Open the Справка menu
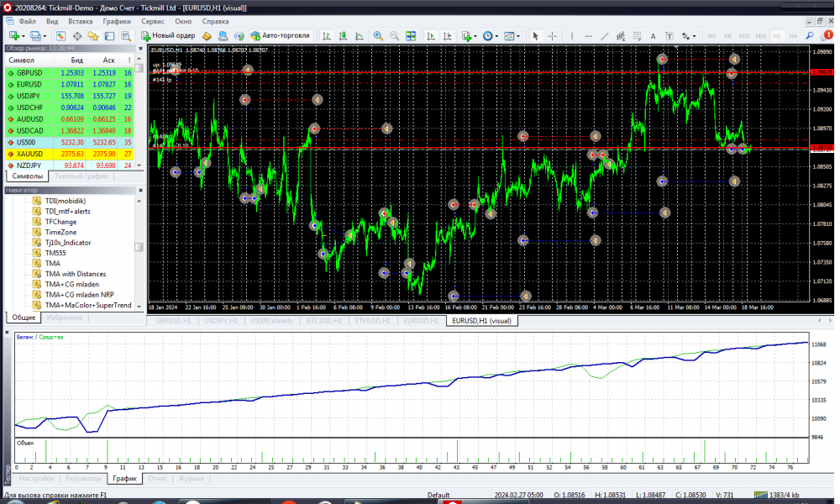This screenshot has height=504, width=840. pyautogui.click(x=215, y=22)
